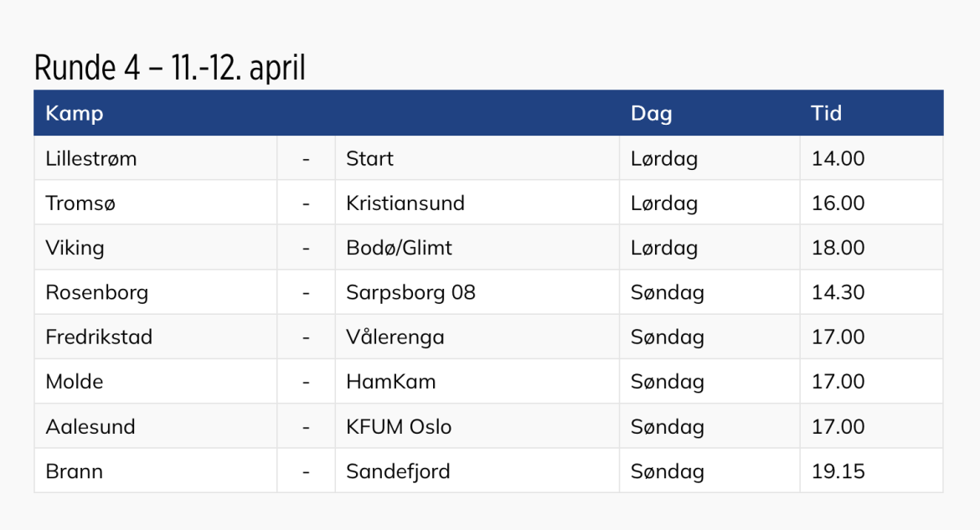Image resolution: width=980 pixels, height=530 pixels.
Task: Click KFUM Oslo in the table
Action: 399,427
